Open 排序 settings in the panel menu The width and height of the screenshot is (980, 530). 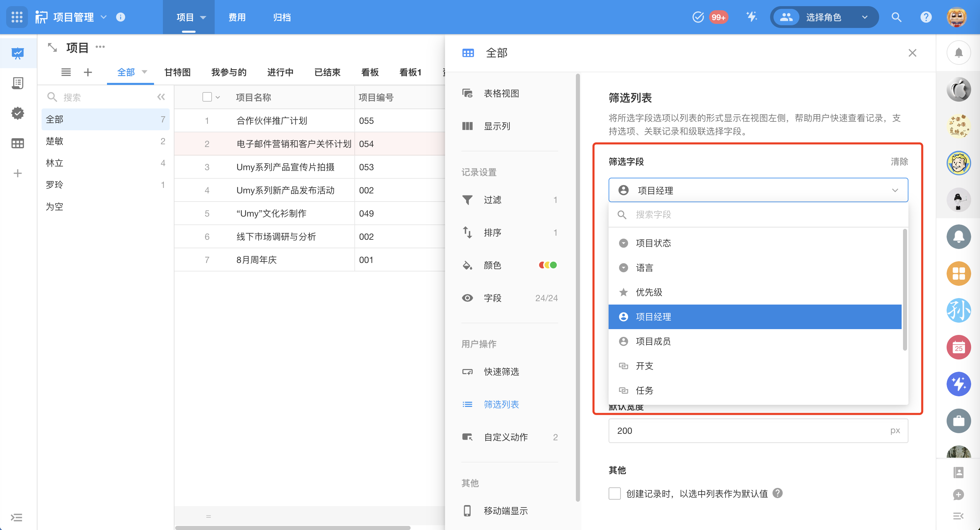pyautogui.click(x=510, y=233)
